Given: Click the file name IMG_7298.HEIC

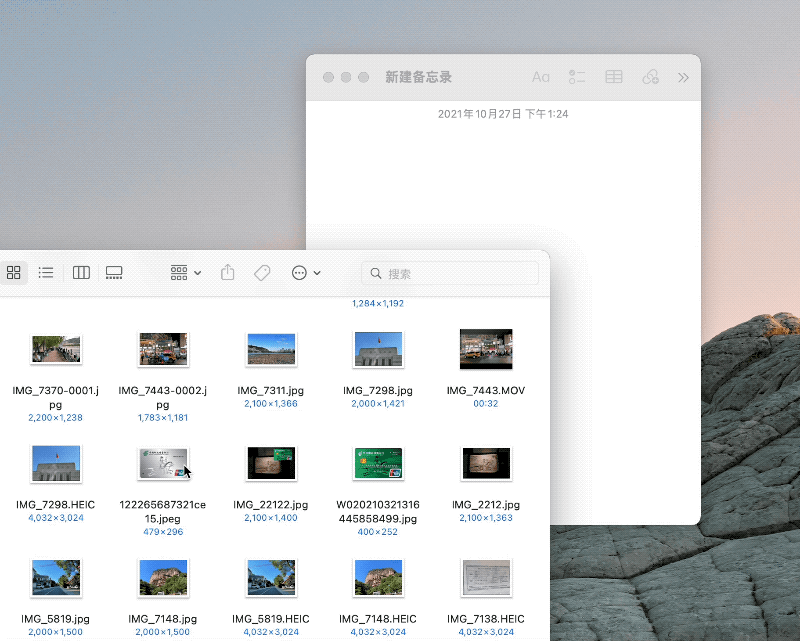Looking at the screenshot, I should point(56,505).
